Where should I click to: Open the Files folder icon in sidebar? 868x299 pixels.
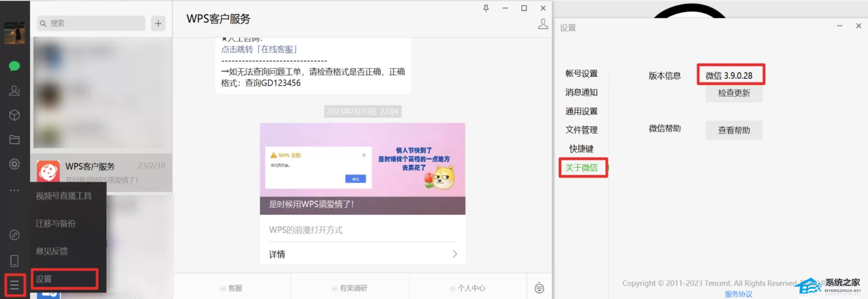[x=14, y=139]
